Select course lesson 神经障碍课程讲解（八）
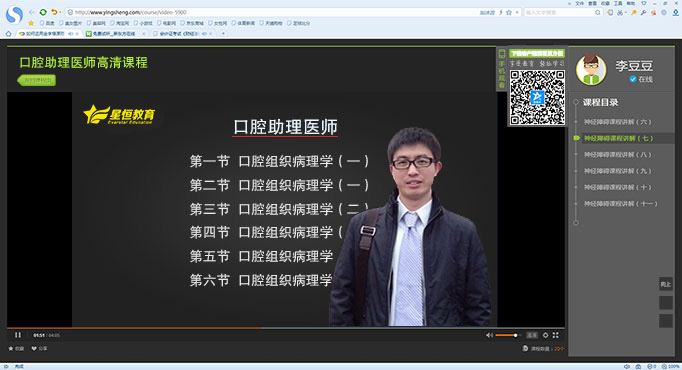 [618, 155]
